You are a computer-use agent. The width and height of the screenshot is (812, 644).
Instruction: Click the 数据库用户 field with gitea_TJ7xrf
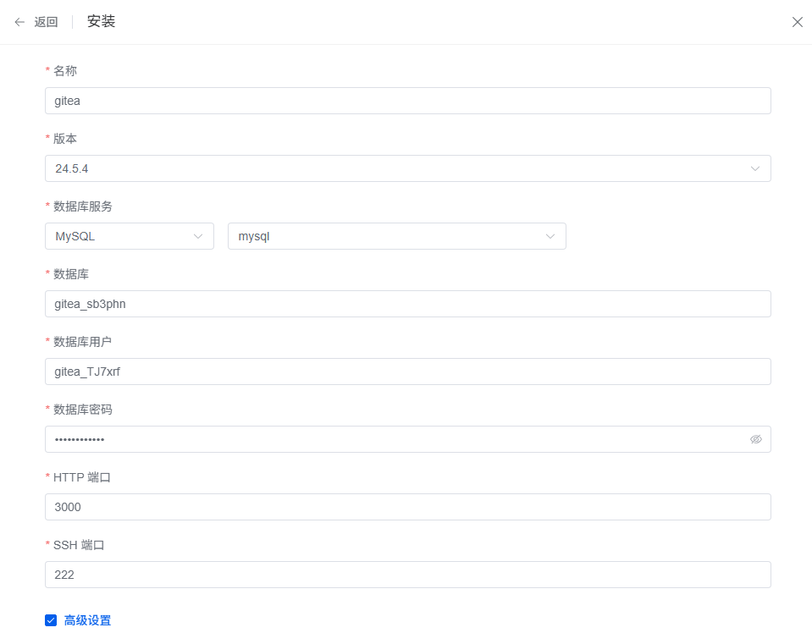[407, 372]
